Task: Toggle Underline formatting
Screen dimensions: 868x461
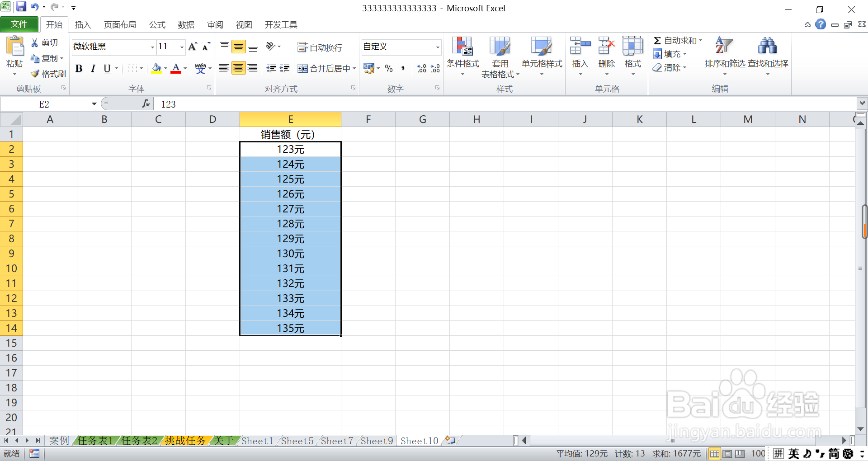Action: [107, 68]
